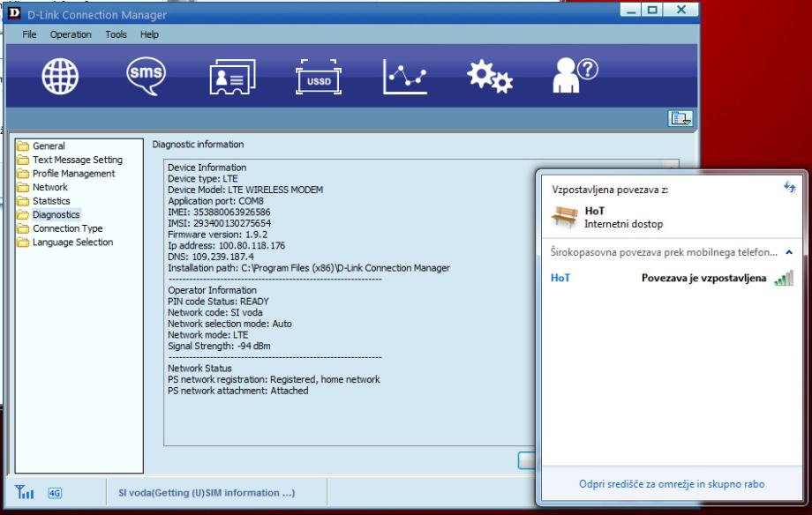Screen dimensions: 812x515
Task: Collapse the mobile broadband section chevron
Action: click(788, 253)
